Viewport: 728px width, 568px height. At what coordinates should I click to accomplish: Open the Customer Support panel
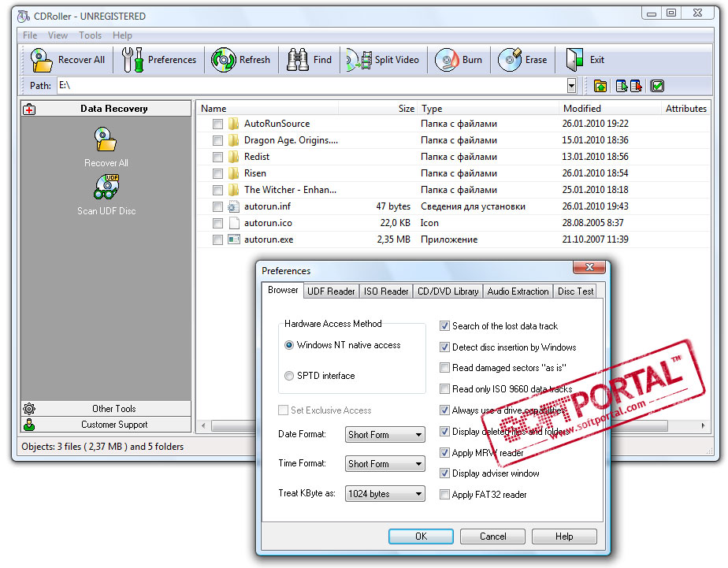click(106, 425)
